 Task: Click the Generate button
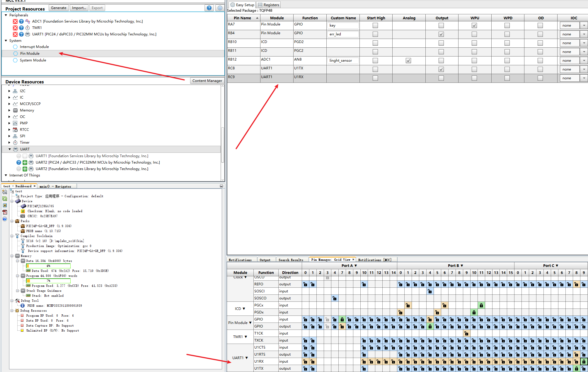coord(59,8)
